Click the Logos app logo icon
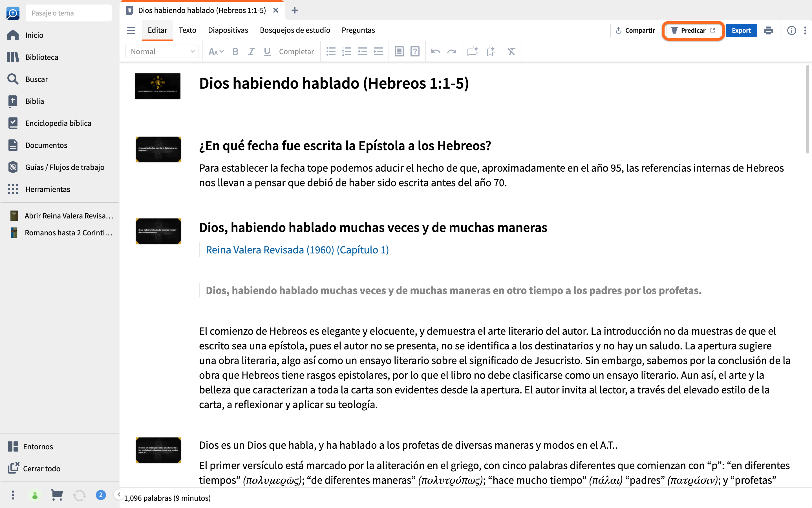The width and height of the screenshot is (812, 508). (x=13, y=13)
